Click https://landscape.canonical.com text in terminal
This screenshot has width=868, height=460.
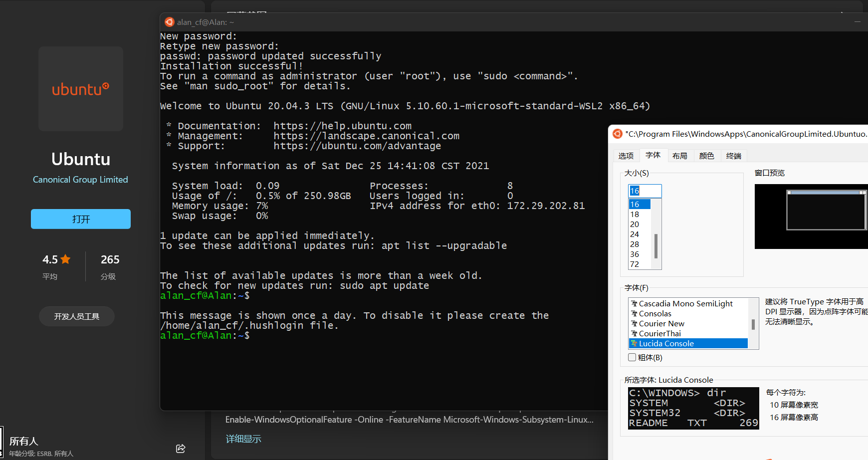click(x=367, y=136)
